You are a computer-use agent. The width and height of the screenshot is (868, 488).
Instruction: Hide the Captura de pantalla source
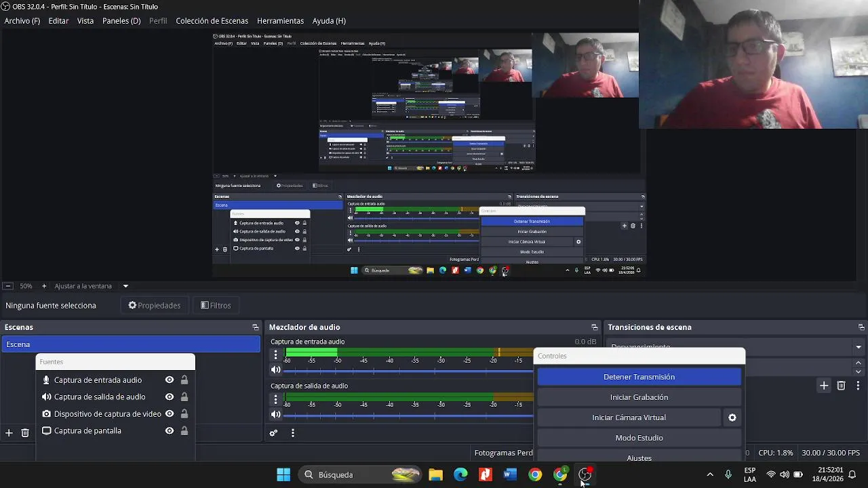click(170, 431)
